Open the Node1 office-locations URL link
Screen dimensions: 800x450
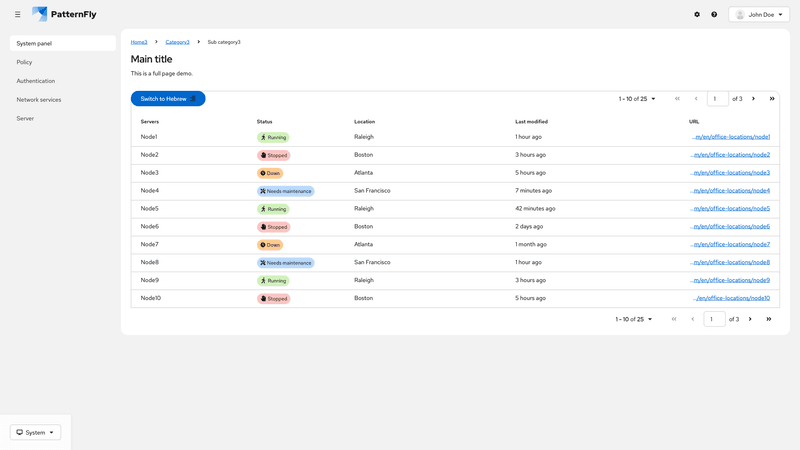pos(730,137)
